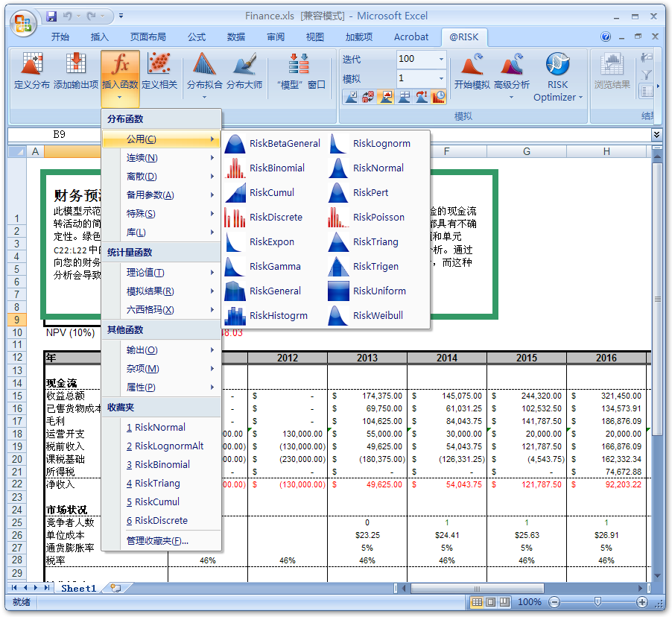This screenshot has width=672, height=617.
Task: Select the RiskUniform distribution
Action: click(x=377, y=291)
